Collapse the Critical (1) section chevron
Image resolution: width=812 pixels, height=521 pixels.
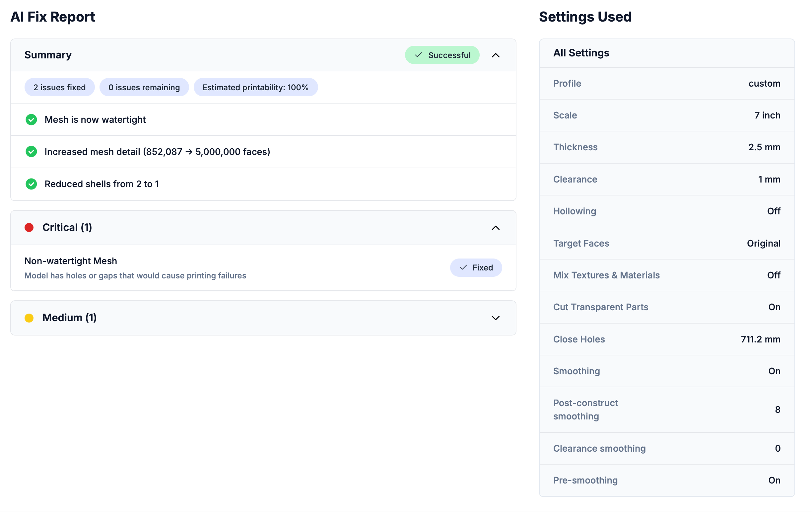tap(495, 228)
